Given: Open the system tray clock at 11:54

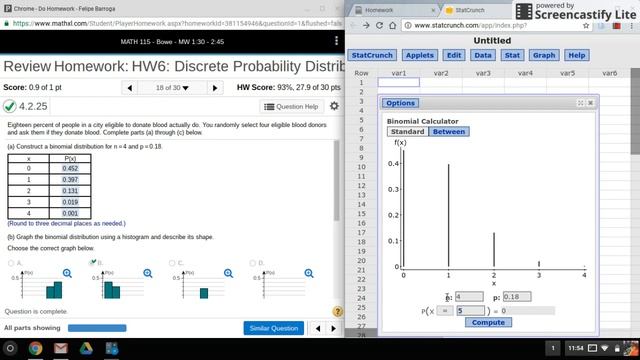Looking at the screenshot, I should coord(576,348).
